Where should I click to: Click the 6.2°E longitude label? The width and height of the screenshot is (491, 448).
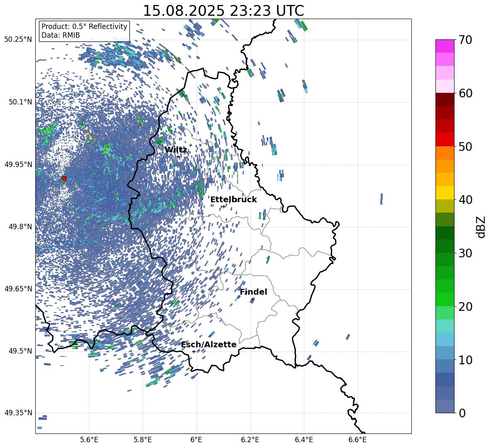point(250,440)
